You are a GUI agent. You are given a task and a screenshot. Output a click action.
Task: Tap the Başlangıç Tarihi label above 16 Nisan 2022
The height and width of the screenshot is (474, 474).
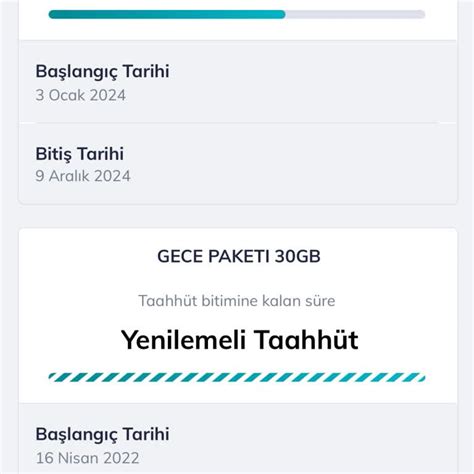point(102,435)
